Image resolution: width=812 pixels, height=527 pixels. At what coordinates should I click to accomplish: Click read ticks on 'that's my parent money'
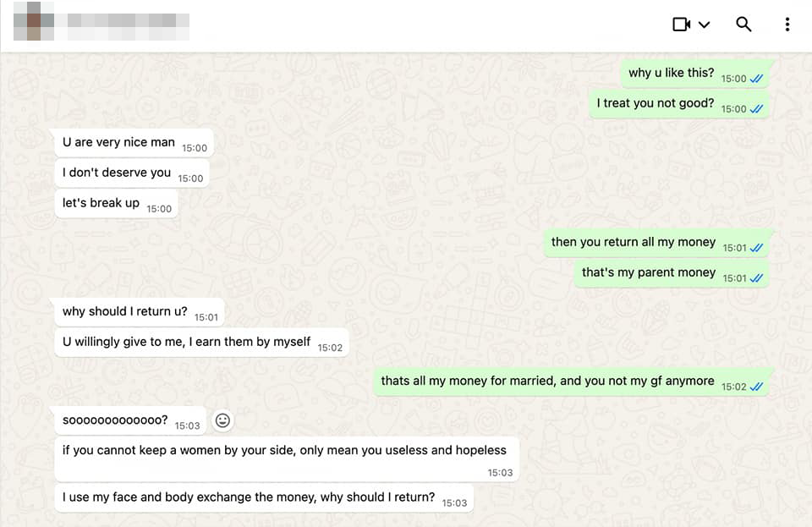[x=756, y=278]
